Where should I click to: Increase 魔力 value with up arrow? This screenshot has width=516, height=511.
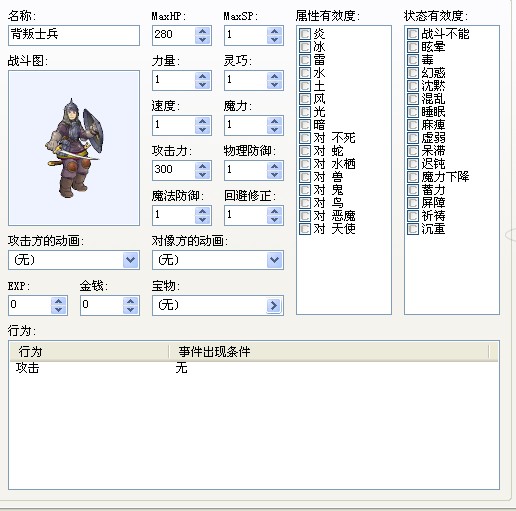pos(274,121)
